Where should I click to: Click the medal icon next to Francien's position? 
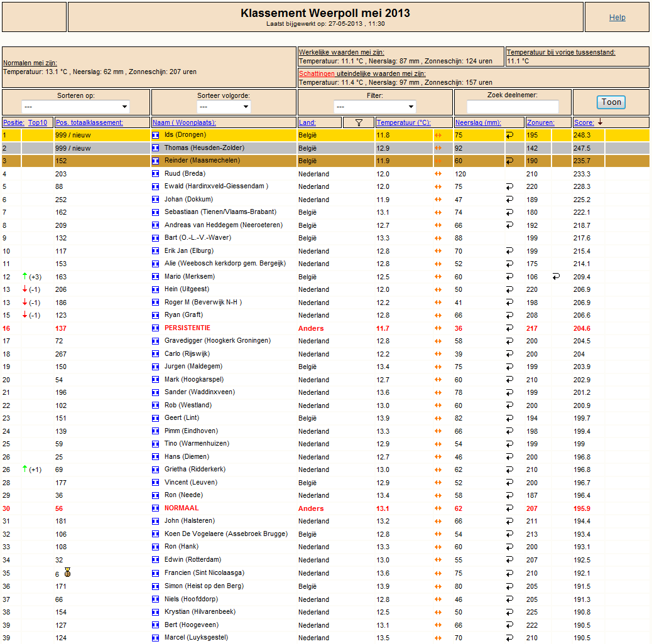67,572
